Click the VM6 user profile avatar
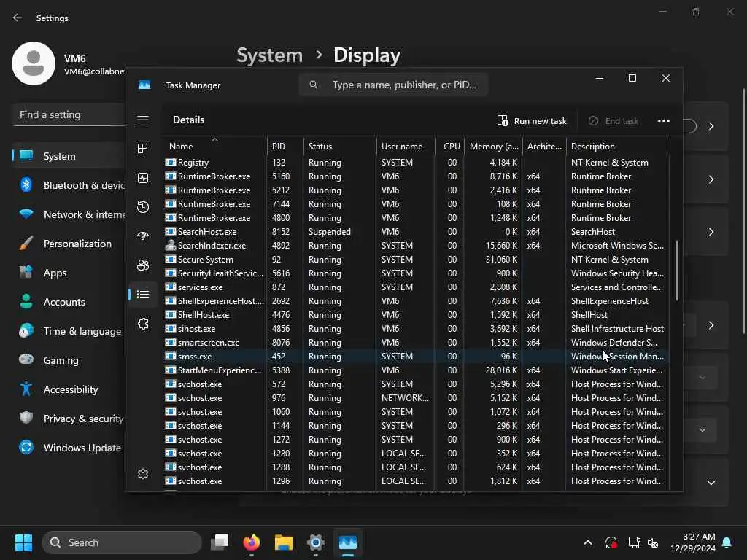 (34, 63)
